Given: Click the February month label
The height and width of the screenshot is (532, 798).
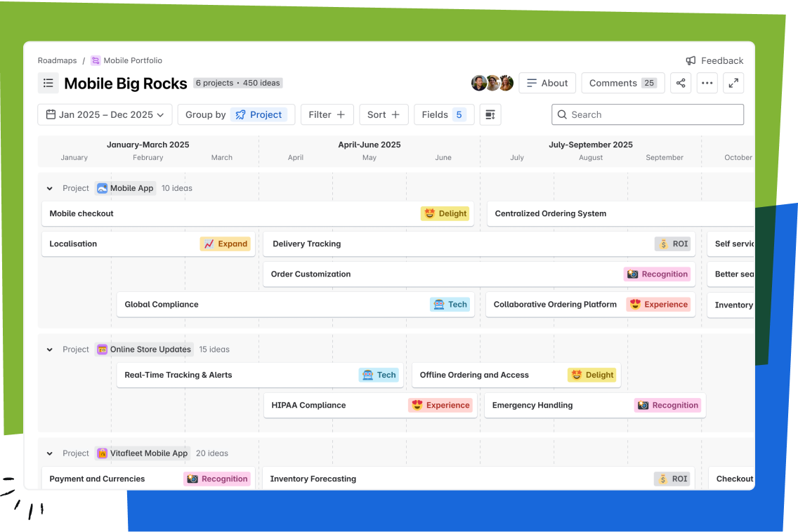Looking at the screenshot, I should [148, 158].
